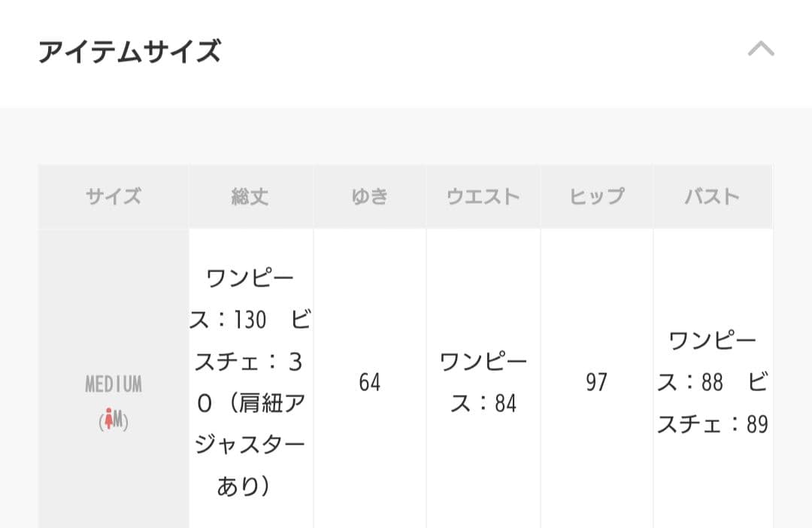Image resolution: width=812 pixels, height=528 pixels.
Task: Collapse the アイテムサイズ section with the chevron
Action: point(762,50)
